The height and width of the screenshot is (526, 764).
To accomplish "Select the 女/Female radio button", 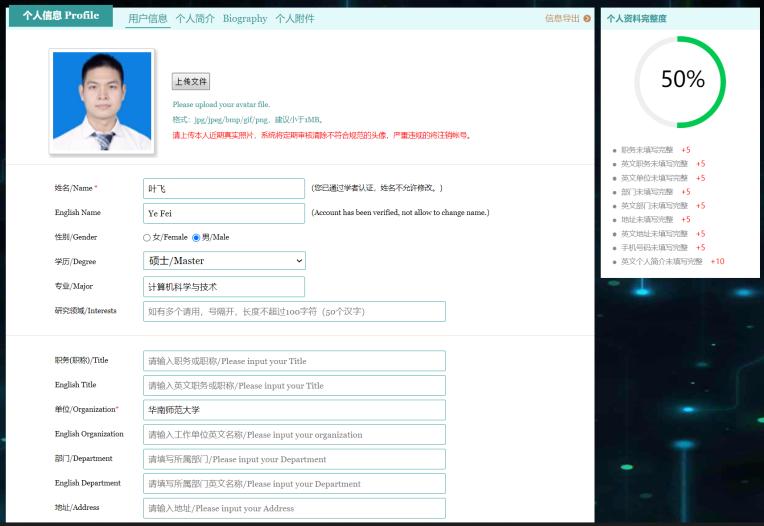I will 147,237.
